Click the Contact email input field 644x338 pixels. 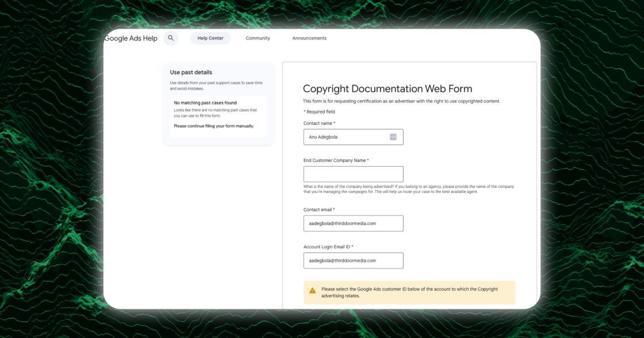click(353, 224)
